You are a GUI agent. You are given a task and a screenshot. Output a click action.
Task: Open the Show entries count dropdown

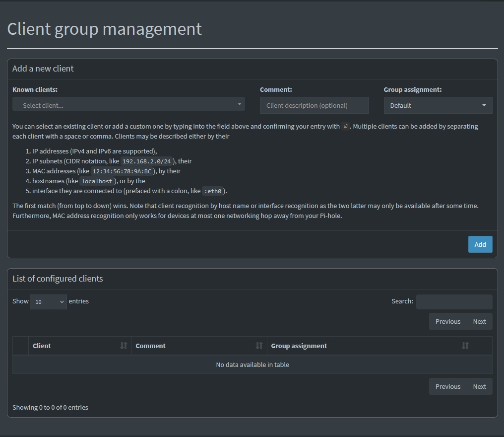(x=48, y=301)
